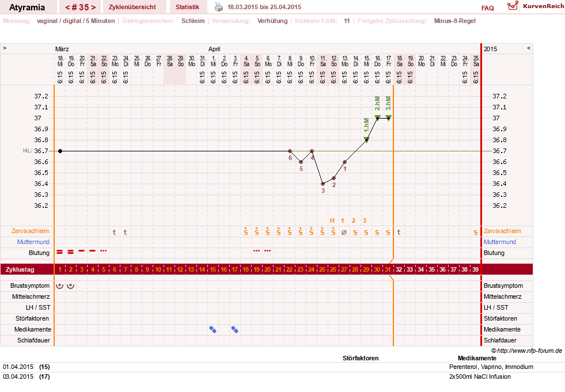Viewport: 565px width, 392px height.
Task: Go to previous cycle using the < arrow
Action: (x=67, y=7)
